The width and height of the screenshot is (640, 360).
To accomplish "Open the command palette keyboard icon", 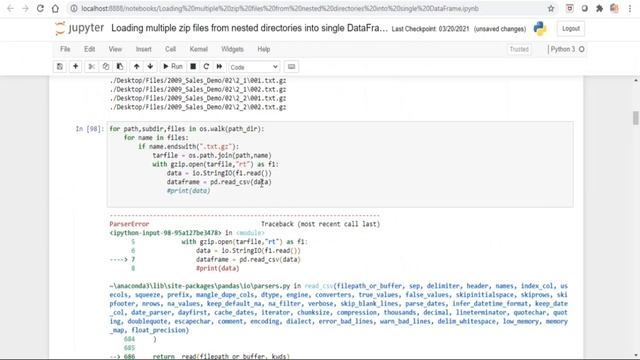I will click(291, 67).
